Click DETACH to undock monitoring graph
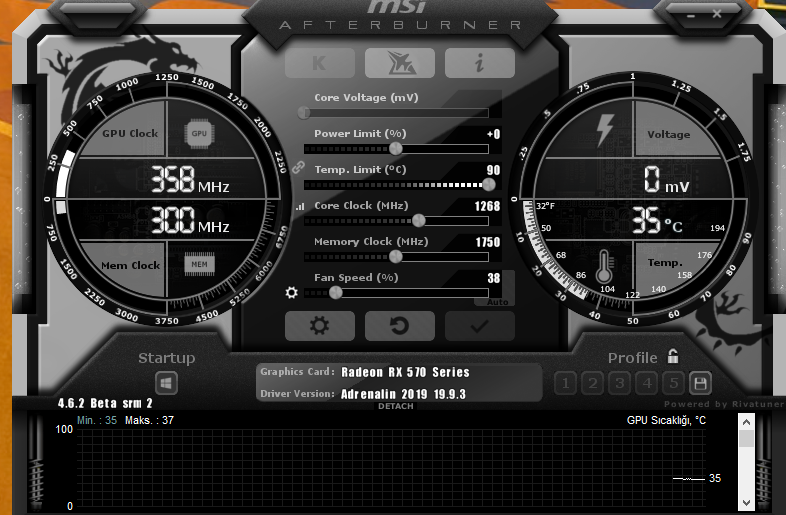Screen dimensions: 786x515 pyautogui.click(x=396, y=406)
